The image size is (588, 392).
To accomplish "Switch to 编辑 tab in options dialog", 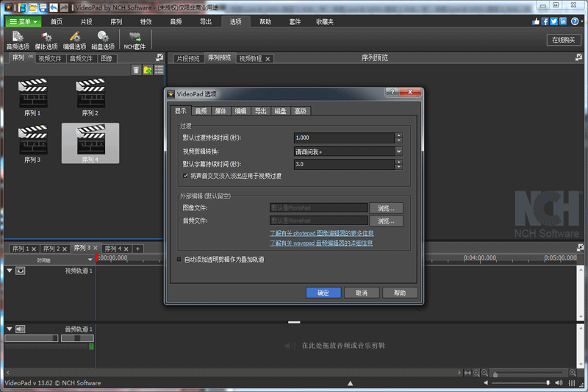I will pyautogui.click(x=241, y=111).
